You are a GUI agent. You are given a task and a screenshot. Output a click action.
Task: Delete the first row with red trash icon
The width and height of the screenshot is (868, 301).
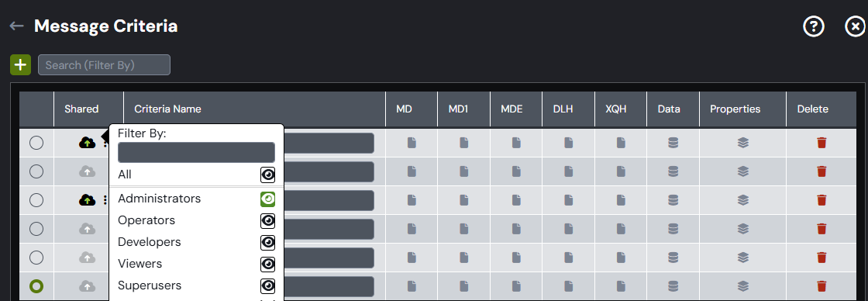[x=822, y=143]
